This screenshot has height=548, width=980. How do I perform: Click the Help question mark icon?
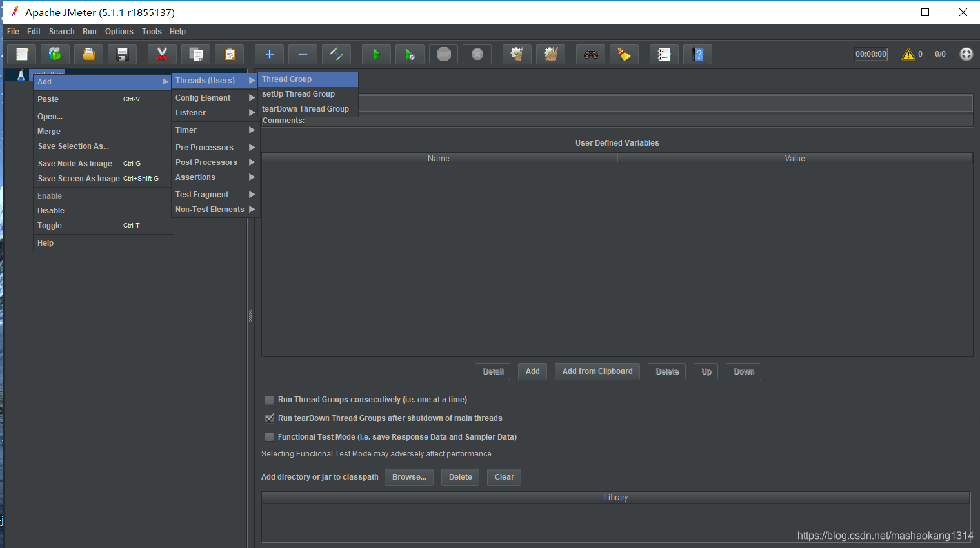[697, 54]
